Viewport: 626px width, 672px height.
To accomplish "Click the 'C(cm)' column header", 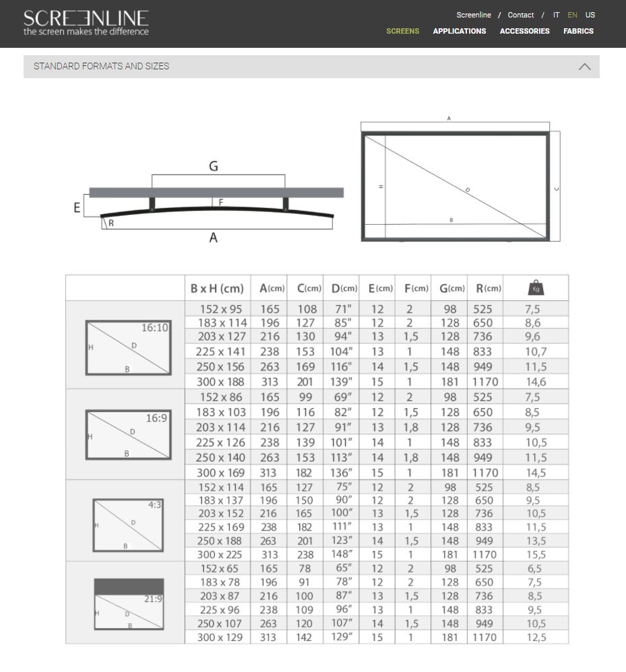I will point(309,288).
